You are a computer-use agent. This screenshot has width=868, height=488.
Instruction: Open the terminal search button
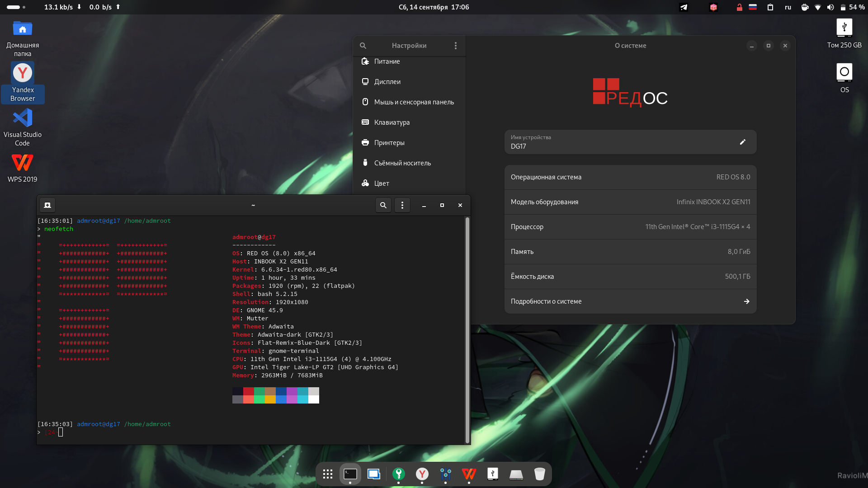(383, 205)
